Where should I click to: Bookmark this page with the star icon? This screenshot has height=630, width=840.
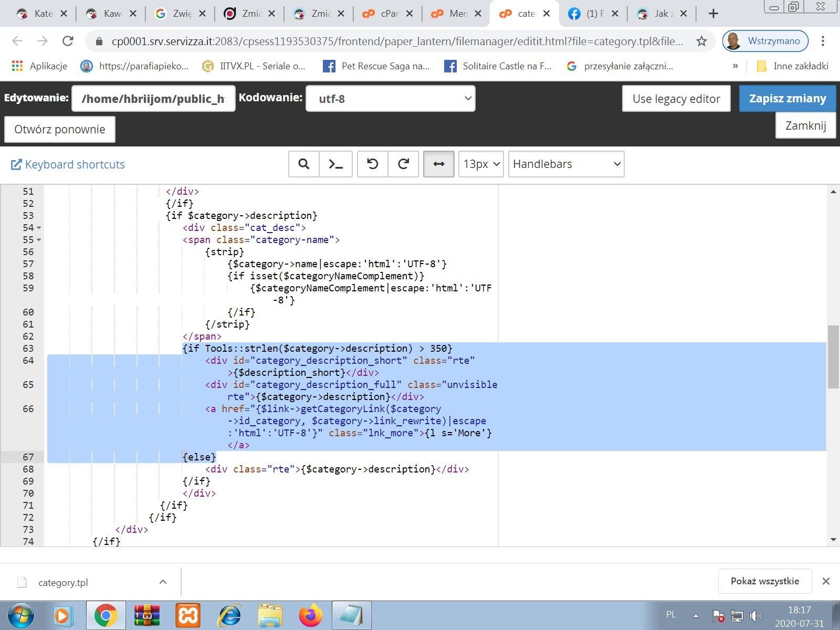tap(701, 41)
